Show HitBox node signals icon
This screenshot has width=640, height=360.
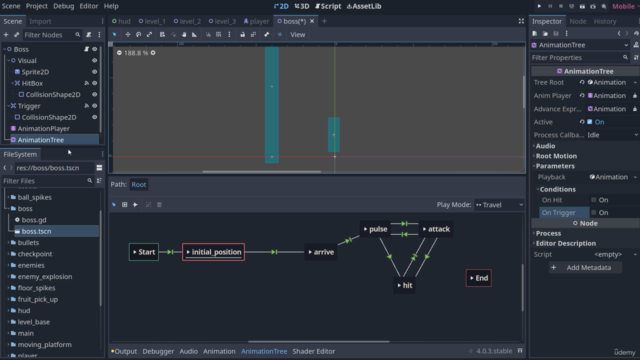tap(87, 83)
